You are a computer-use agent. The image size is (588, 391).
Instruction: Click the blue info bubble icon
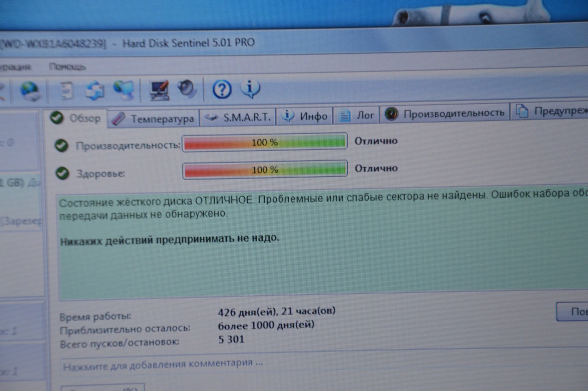[x=250, y=89]
